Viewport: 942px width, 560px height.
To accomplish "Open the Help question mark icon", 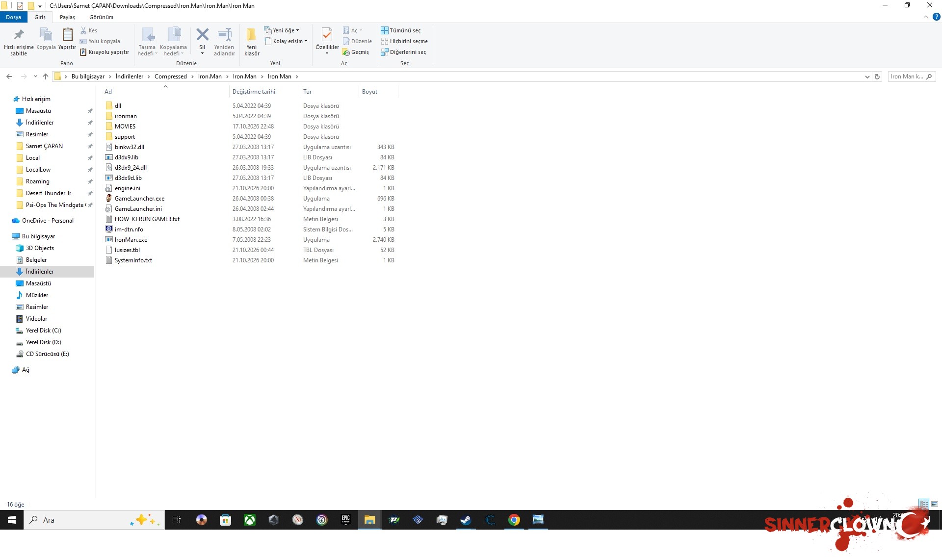I will [x=936, y=17].
